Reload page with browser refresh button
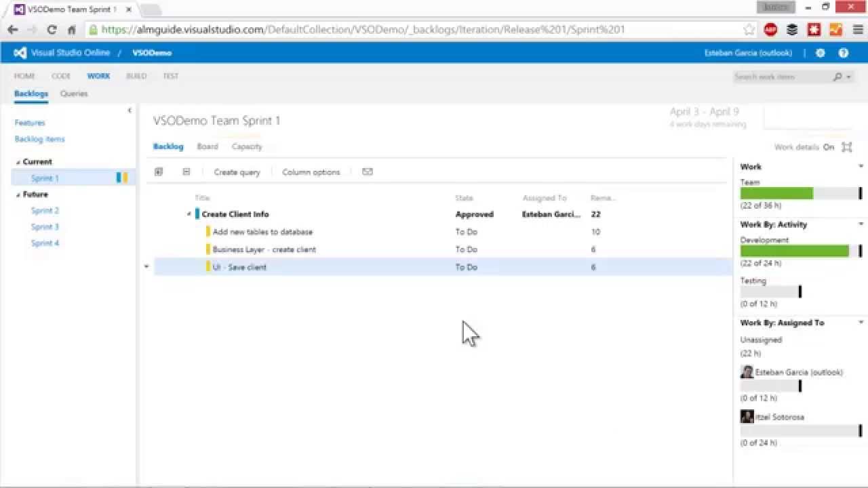This screenshot has height=488, width=868. click(x=52, y=30)
